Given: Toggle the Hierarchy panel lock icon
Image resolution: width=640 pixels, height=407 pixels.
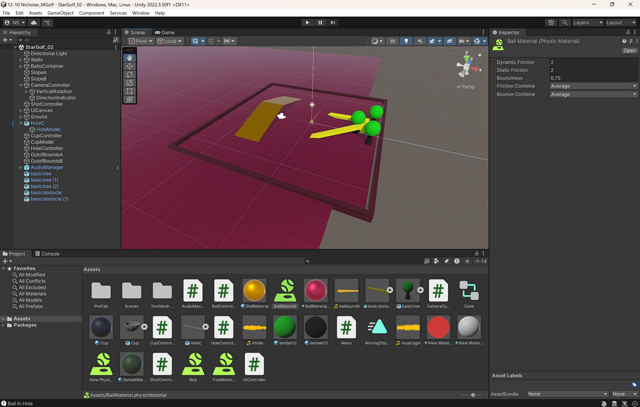Looking at the screenshot, I should pos(109,32).
